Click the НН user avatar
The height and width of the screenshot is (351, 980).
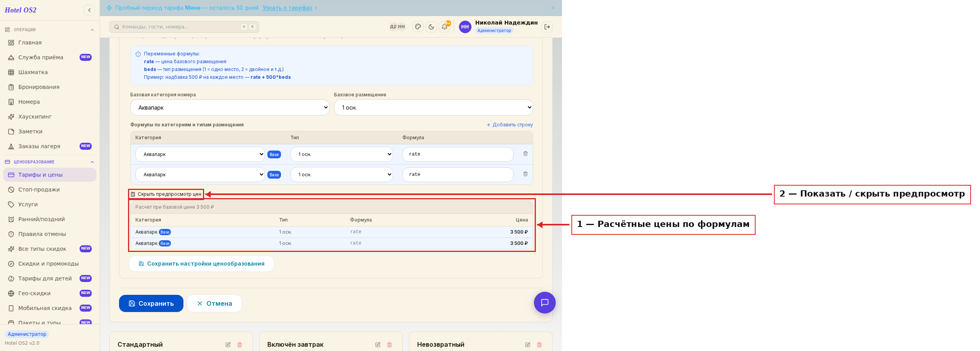pos(465,27)
